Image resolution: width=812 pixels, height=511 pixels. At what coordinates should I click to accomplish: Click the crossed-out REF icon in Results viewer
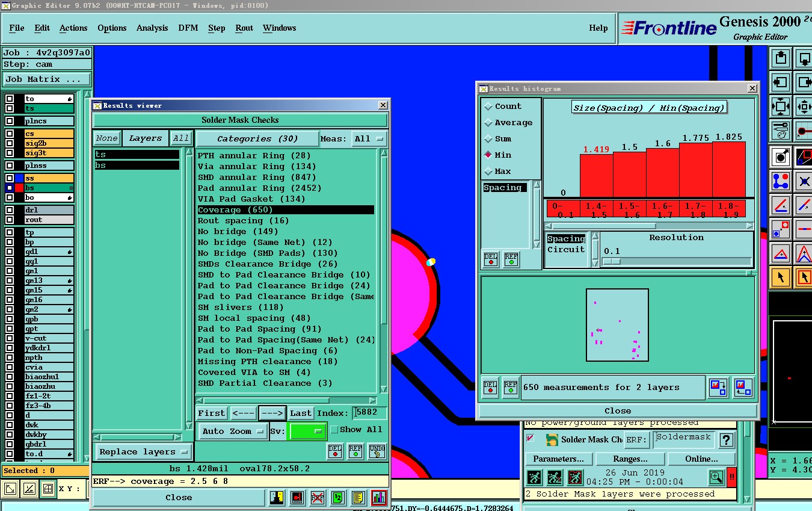[x=318, y=498]
